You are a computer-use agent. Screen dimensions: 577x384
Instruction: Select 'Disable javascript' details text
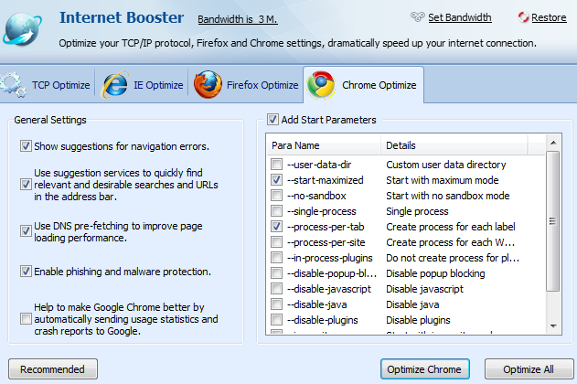425,289
